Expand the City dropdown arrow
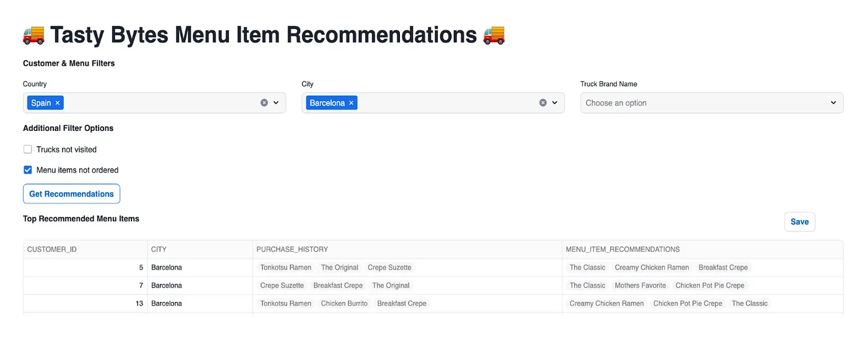Image resolution: width=868 pixels, height=341 pixels. coord(555,103)
